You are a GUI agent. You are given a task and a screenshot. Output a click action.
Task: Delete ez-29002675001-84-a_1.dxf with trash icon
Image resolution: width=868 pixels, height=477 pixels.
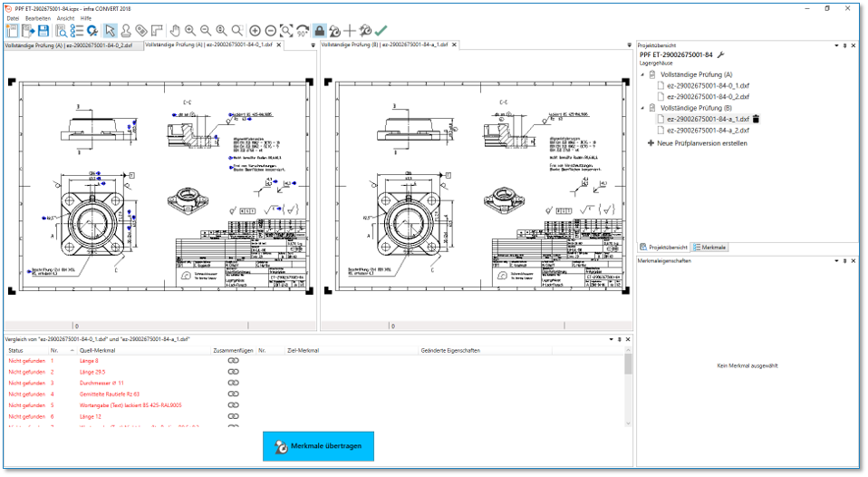pyautogui.click(x=756, y=119)
